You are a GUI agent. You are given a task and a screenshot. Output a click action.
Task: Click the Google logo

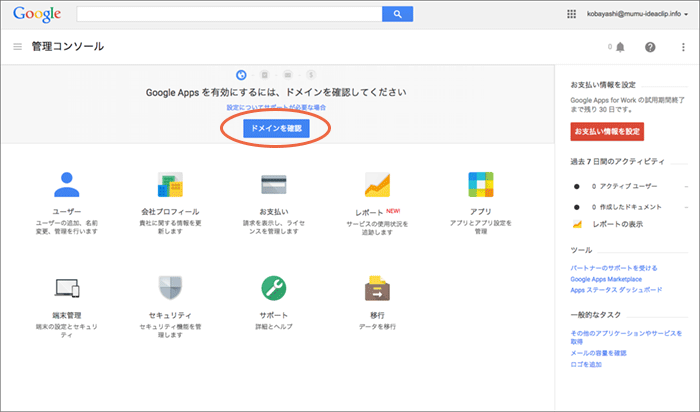37,14
